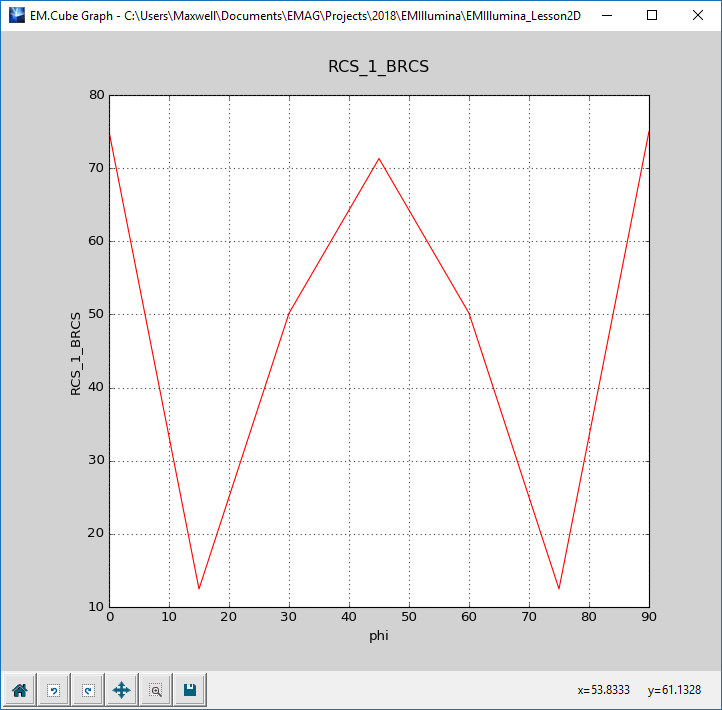Activate the Zoom to rectangle tool

[155, 690]
